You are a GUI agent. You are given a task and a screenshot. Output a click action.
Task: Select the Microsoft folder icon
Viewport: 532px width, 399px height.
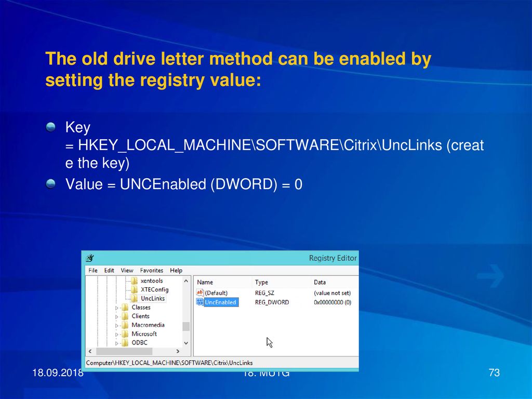click(x=125, y=334)
